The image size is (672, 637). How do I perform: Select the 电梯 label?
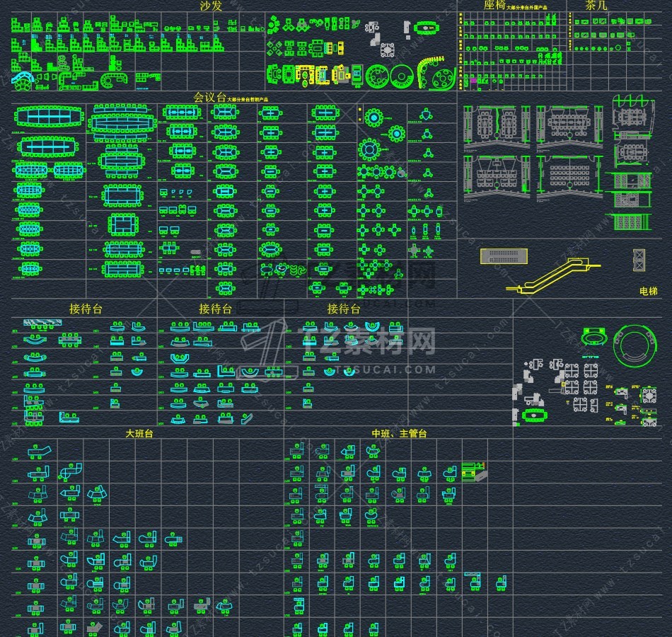(649, 292)
